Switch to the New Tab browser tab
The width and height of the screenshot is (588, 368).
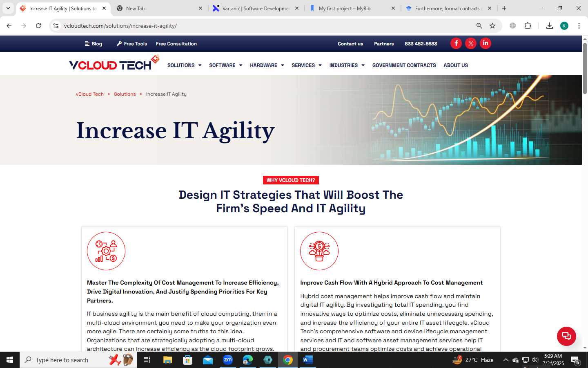click(159, 8)
